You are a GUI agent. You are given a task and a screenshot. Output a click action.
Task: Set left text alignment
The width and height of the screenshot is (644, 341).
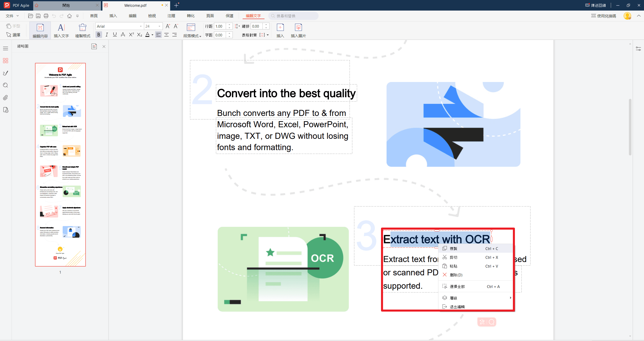coord(158,35)
